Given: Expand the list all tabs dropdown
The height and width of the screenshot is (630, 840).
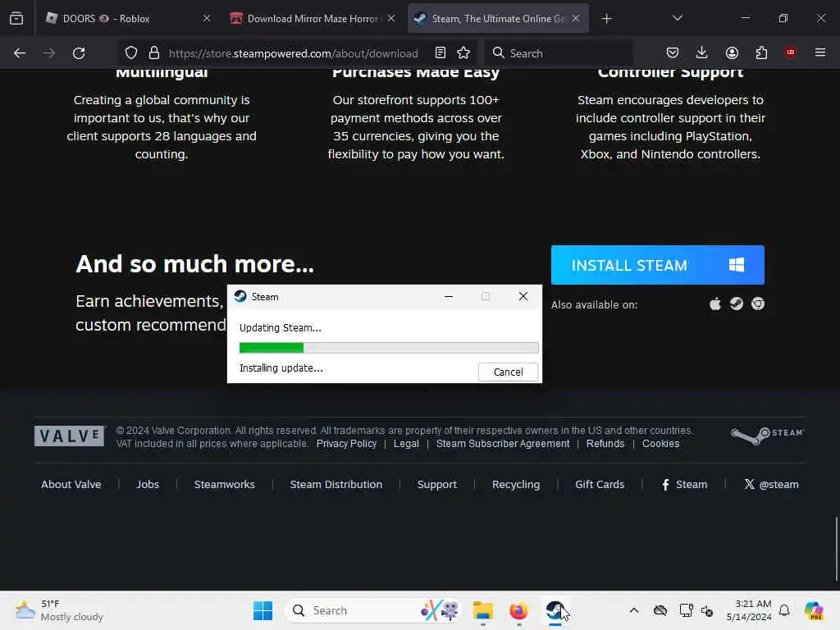Looking at the screenshot, I should [x=677, y=18].
